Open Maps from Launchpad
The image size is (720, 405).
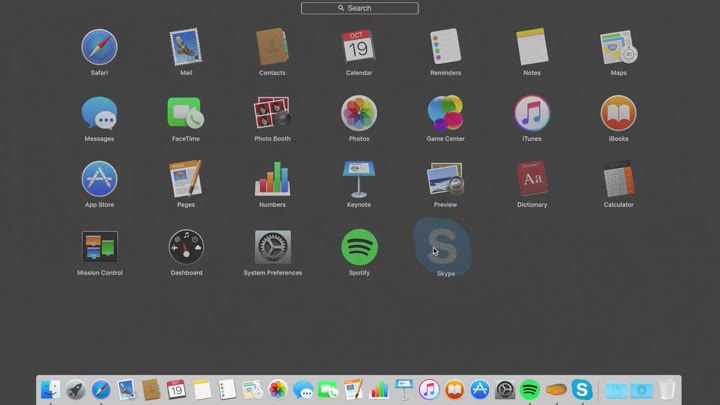tap(618, 47)
